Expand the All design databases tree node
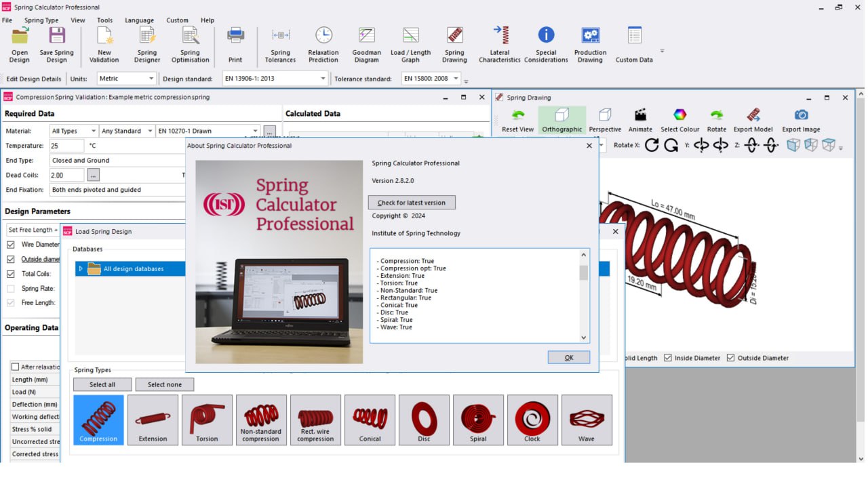Viewport: 868px width, 488px height. pos(81,269)
